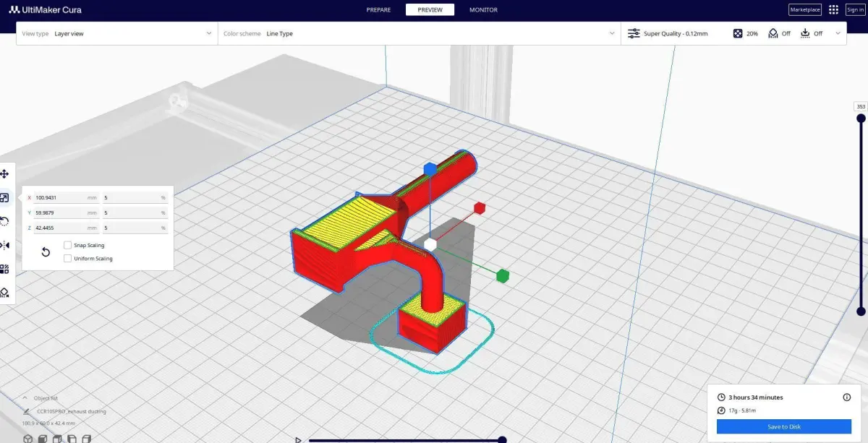
Task: Switch to top view cube icon
Action: [x=57, y=438]
